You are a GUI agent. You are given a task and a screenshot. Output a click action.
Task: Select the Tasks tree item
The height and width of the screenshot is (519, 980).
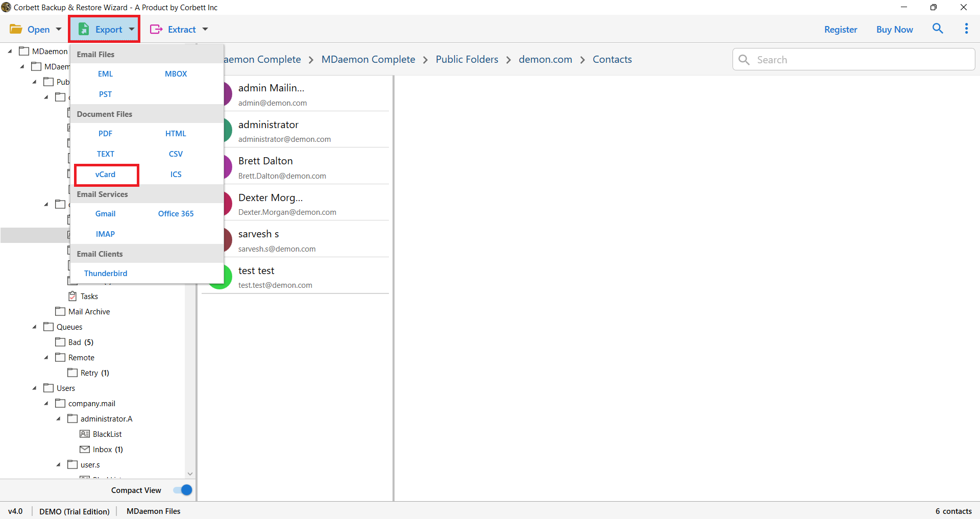89,296
